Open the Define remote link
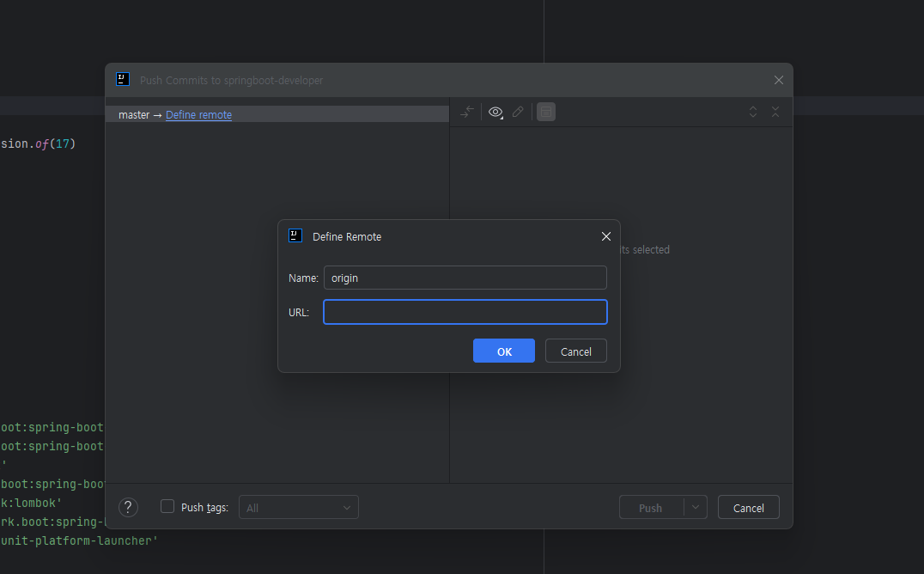Viewport: 924px width, 574px height. [198, 115]
